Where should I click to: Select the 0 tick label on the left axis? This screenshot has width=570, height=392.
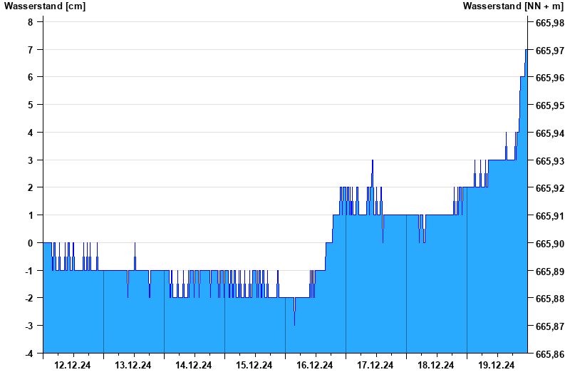point(31,243)
